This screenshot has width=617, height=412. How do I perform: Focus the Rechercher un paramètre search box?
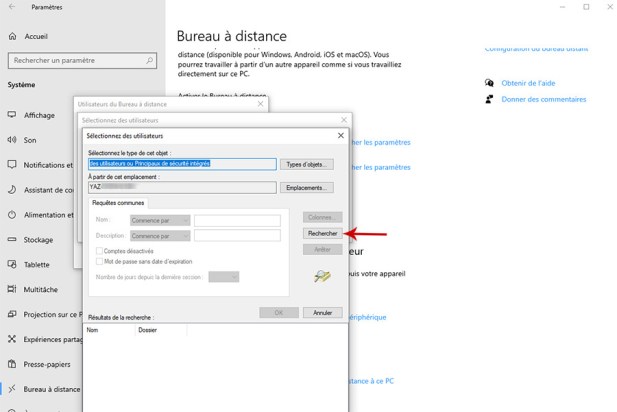(x=82, y=61)
